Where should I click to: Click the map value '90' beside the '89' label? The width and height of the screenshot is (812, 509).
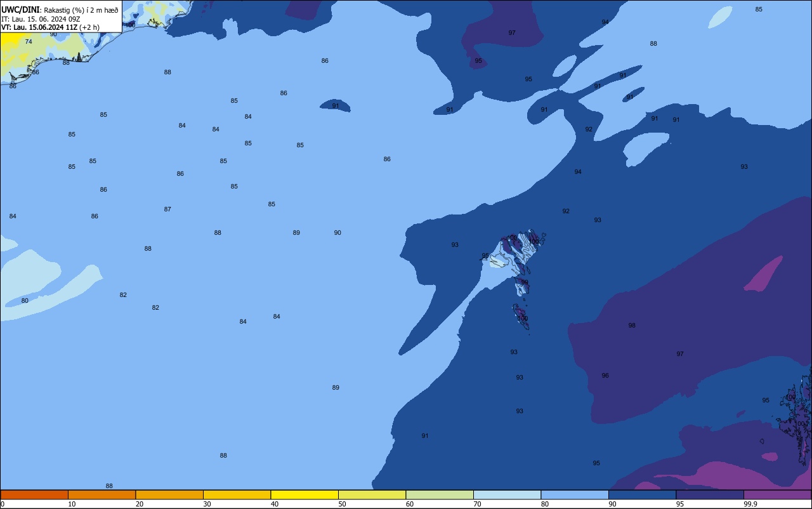tap(337, 233)
